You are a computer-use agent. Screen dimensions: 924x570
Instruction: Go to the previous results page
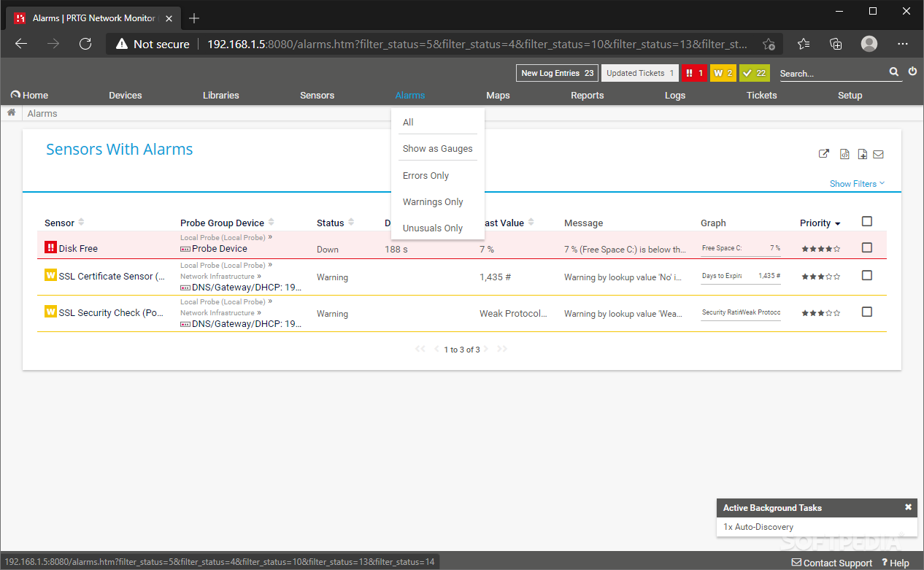pyautogui.click(x=436, y=349)
